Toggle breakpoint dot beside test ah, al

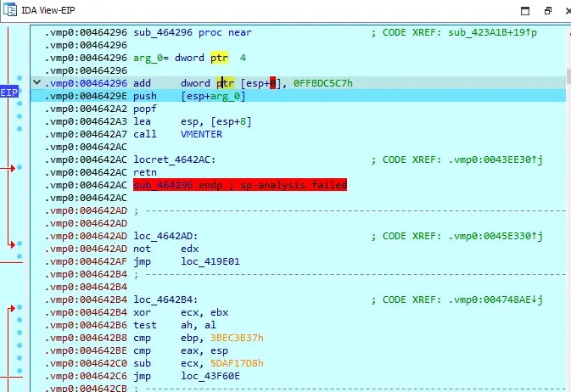pos(20,320)
